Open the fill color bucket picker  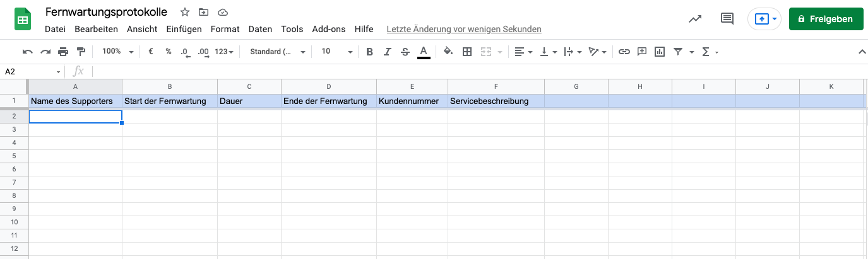[448, 52]
